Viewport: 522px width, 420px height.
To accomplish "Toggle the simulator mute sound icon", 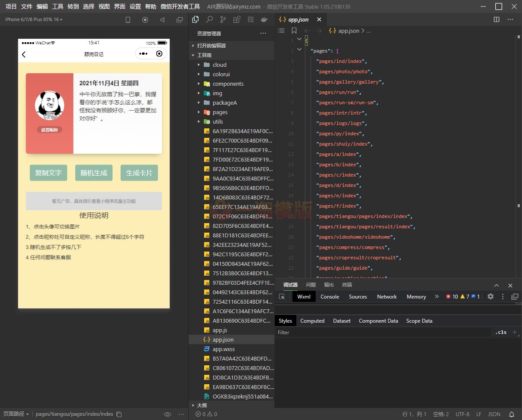I will point(162,20).
